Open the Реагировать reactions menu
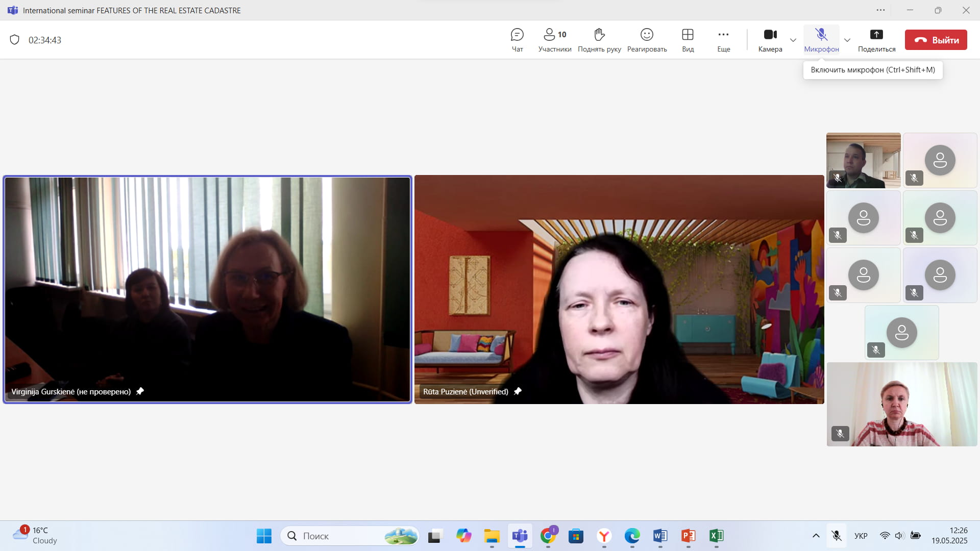 [x=647, y=40]
